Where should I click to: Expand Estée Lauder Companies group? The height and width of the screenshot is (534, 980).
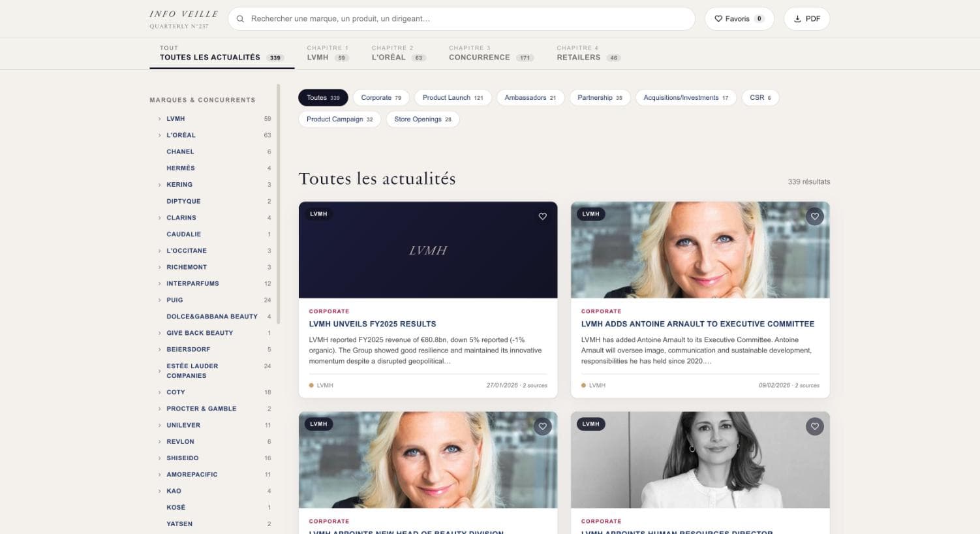[159, 371]
